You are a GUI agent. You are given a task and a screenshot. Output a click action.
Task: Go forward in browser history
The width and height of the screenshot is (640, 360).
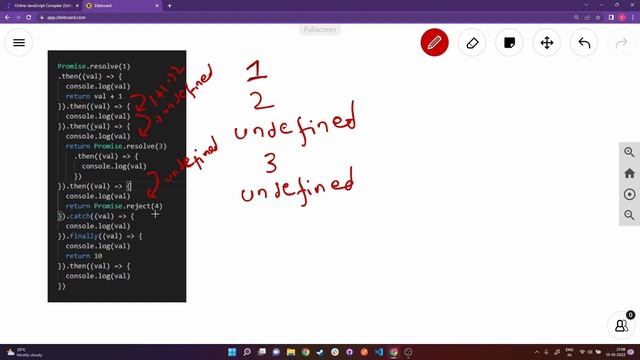[18, 18]
